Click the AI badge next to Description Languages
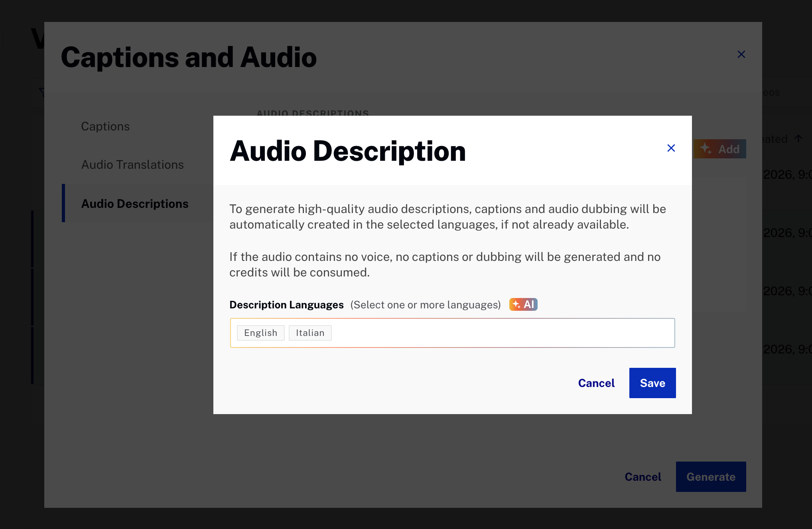 (523, 304)
